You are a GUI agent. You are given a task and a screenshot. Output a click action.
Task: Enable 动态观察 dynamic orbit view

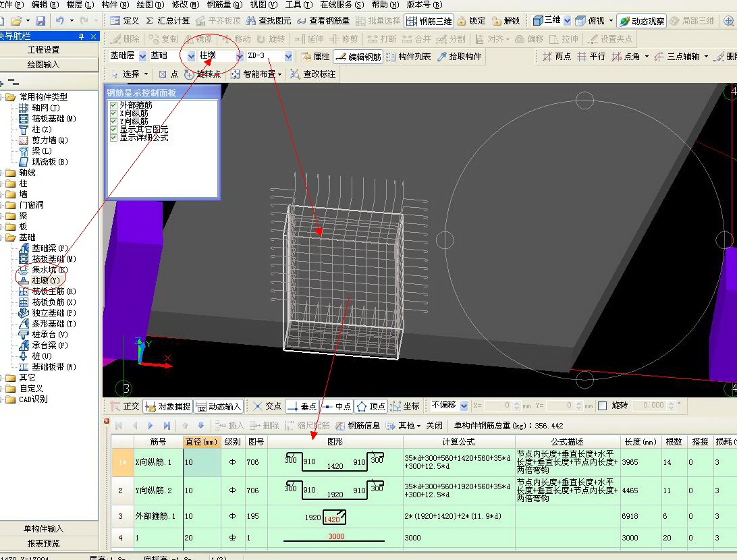point(642,21)
